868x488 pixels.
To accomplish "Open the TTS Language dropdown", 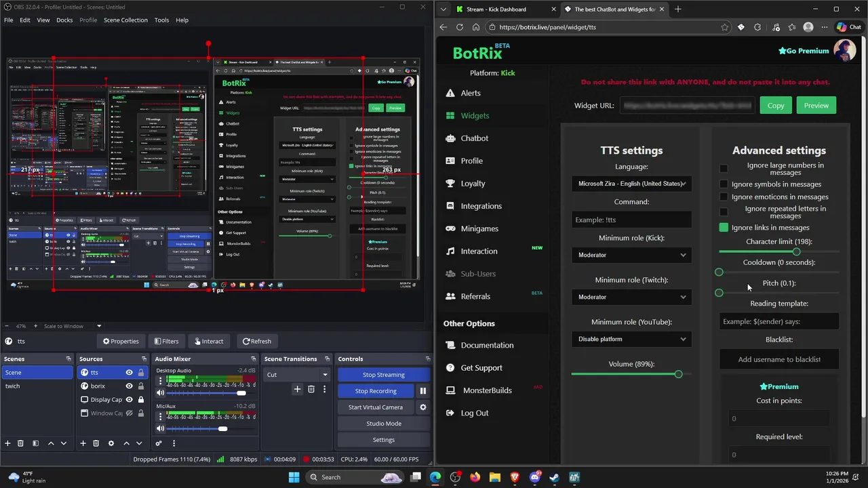I will point(631,184).
